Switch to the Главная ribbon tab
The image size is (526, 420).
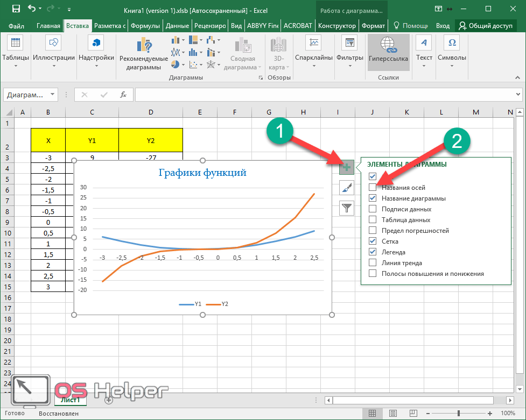(48, 26)
